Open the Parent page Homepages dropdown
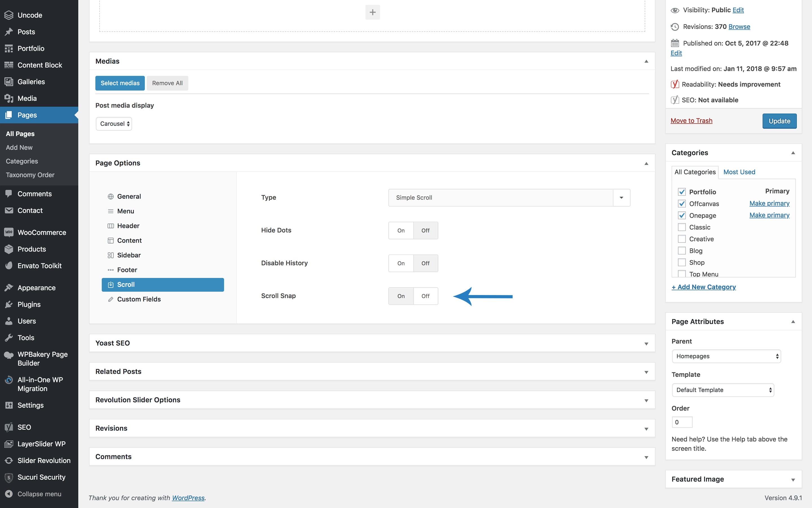This screenshot has width=812, height=508. [726, 356]
